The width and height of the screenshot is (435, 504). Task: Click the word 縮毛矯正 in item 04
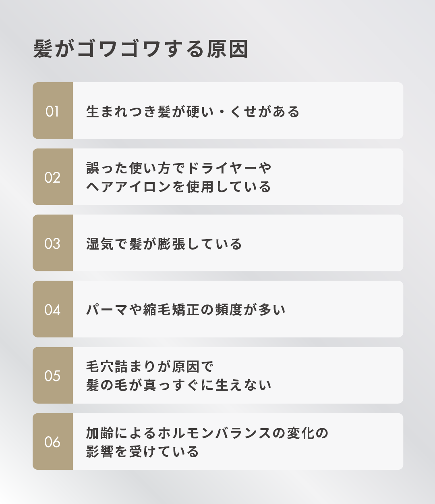[171, 310]
